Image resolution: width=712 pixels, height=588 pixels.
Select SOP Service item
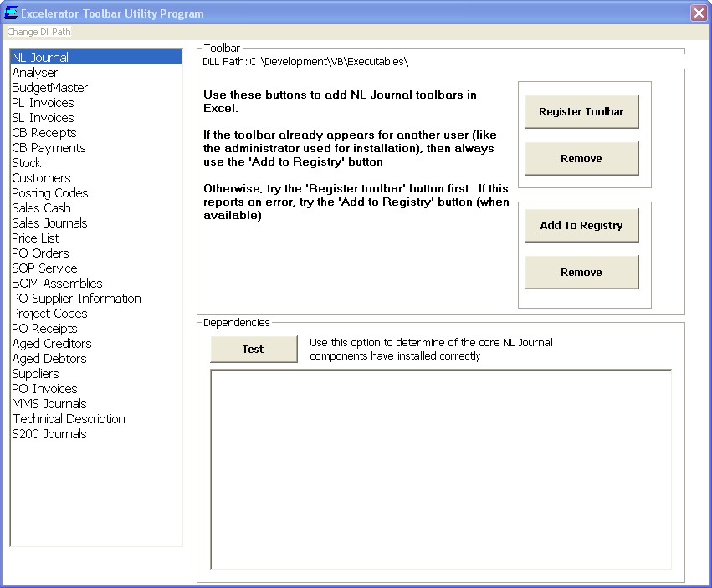tap(96, 268)
